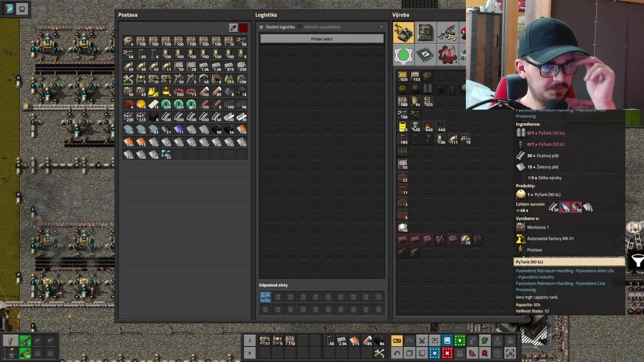
Task: Craft the warehouse recipe showing 22
Action: (x=403, y=177)
